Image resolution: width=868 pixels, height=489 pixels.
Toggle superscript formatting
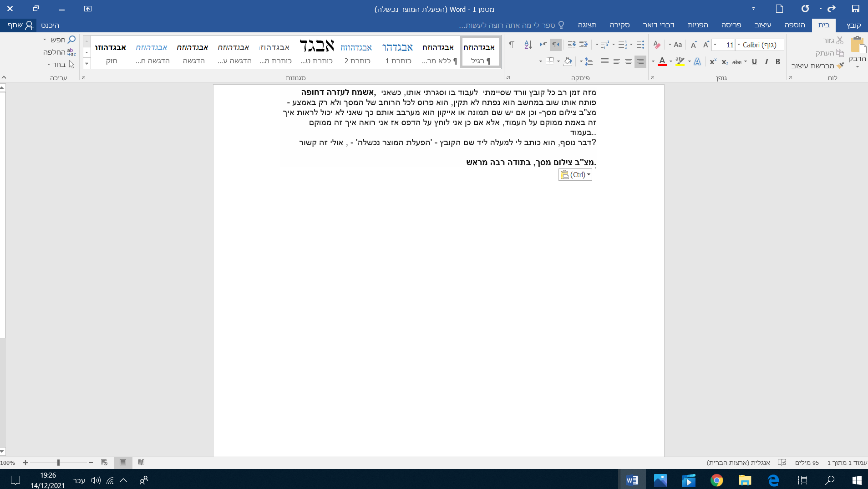click(713, 62)
